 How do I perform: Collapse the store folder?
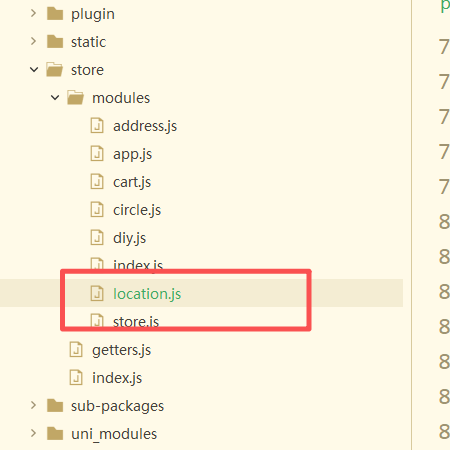34,70
